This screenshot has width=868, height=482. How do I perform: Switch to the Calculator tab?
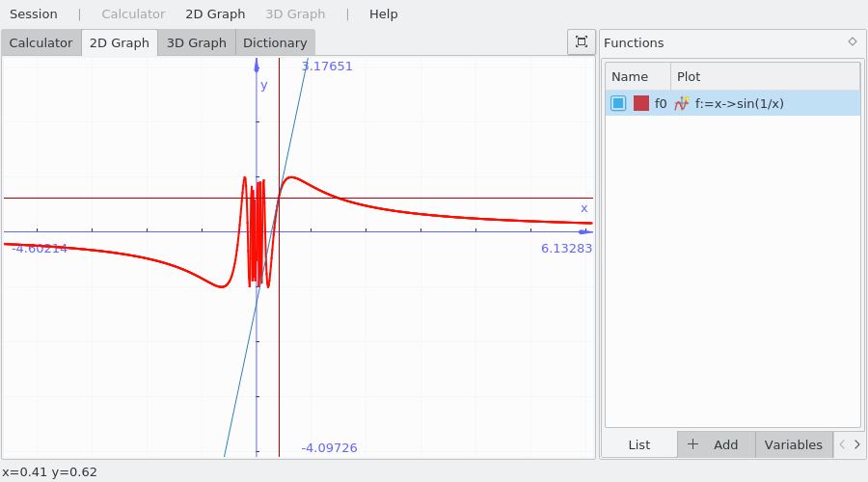coord(41,43)
